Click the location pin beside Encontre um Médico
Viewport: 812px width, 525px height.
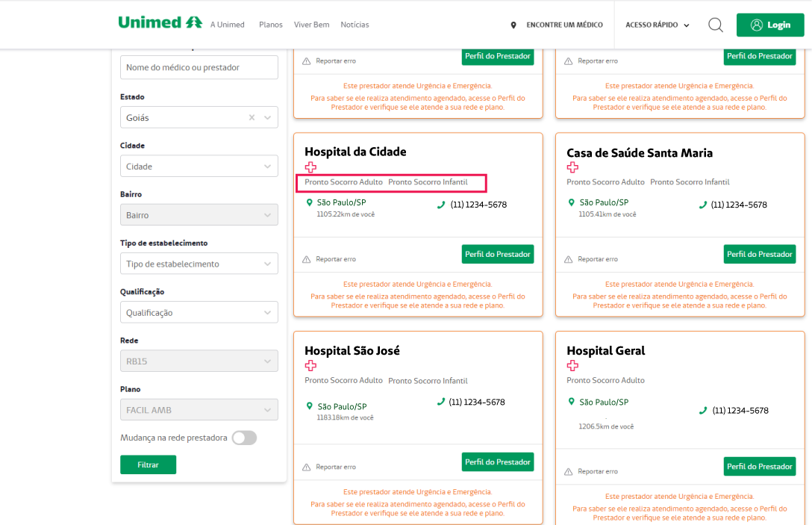point(513,25)
